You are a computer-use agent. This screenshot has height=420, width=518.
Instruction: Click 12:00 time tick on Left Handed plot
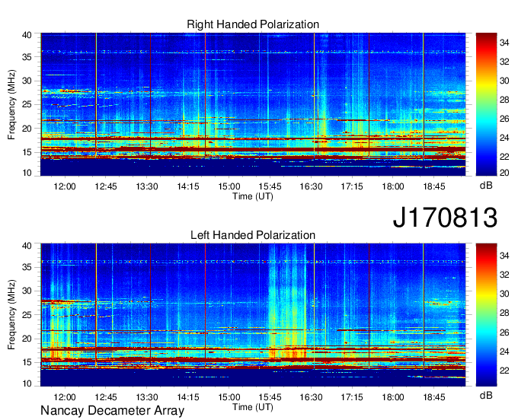tap(65, 397)
